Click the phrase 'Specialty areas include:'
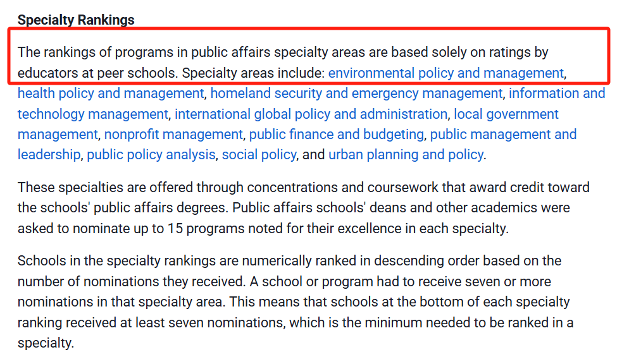The image size is (629, 364). (x=253, y=73)
